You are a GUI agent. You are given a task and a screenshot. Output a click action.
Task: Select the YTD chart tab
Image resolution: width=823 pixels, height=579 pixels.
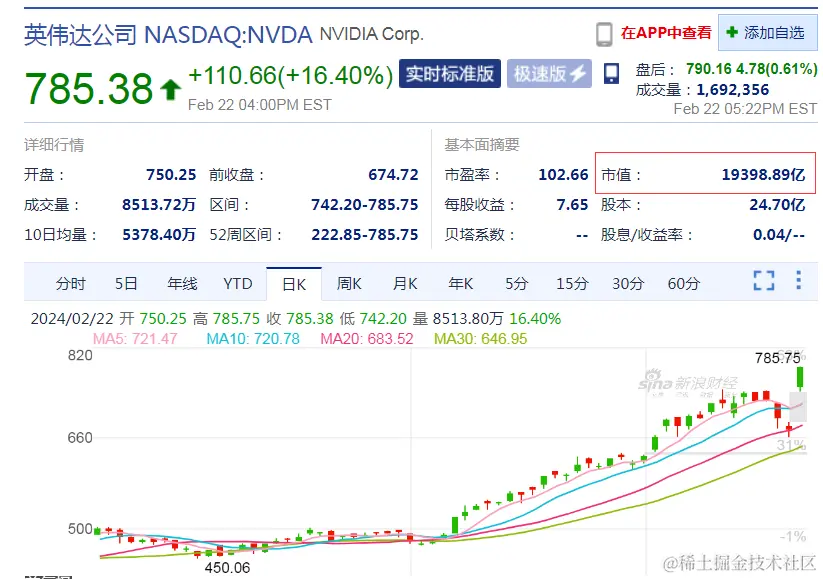238,284
